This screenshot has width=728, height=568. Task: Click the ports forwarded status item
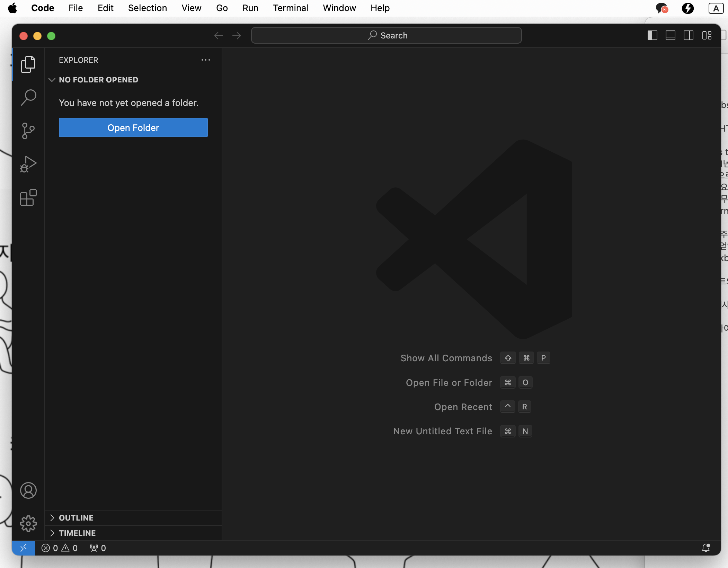pyautogui.click(x=98, y=548)
